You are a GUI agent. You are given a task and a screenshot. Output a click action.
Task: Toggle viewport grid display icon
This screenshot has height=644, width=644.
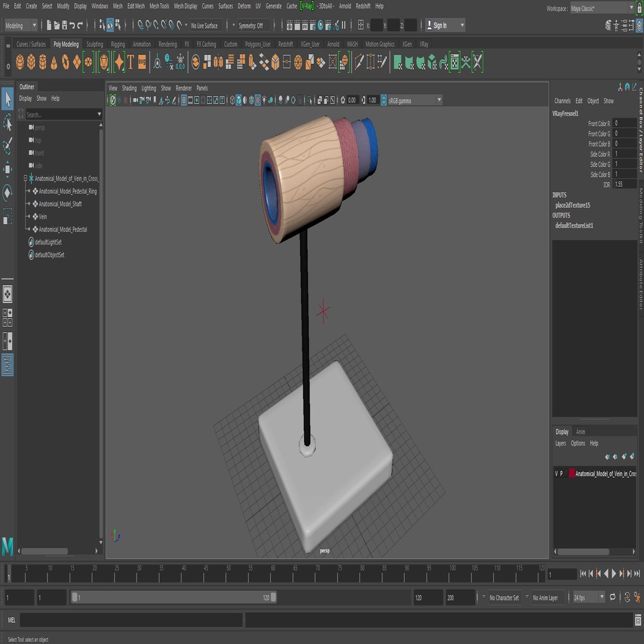coord(184,100)
